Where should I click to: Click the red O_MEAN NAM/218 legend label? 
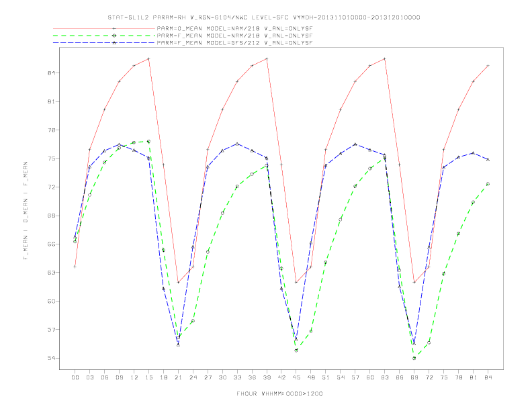point(234,28)
